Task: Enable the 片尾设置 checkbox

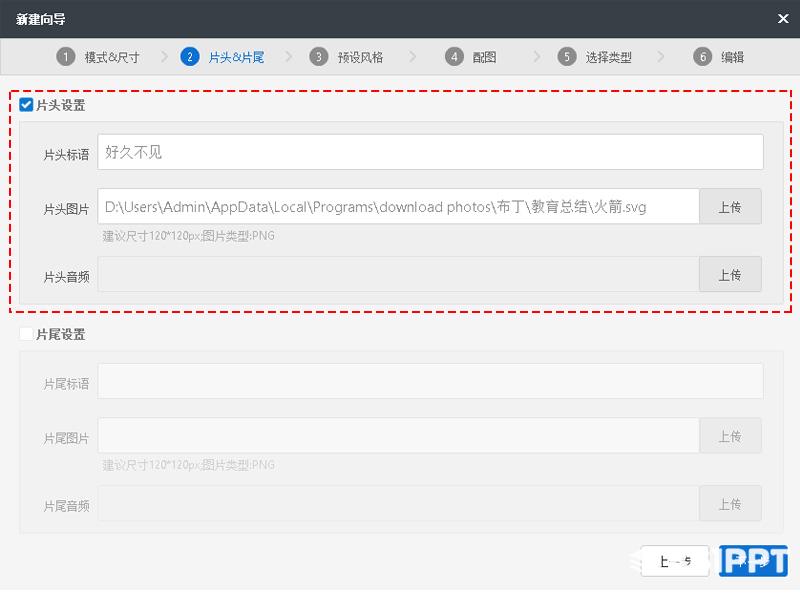Action: pos(26,334)
